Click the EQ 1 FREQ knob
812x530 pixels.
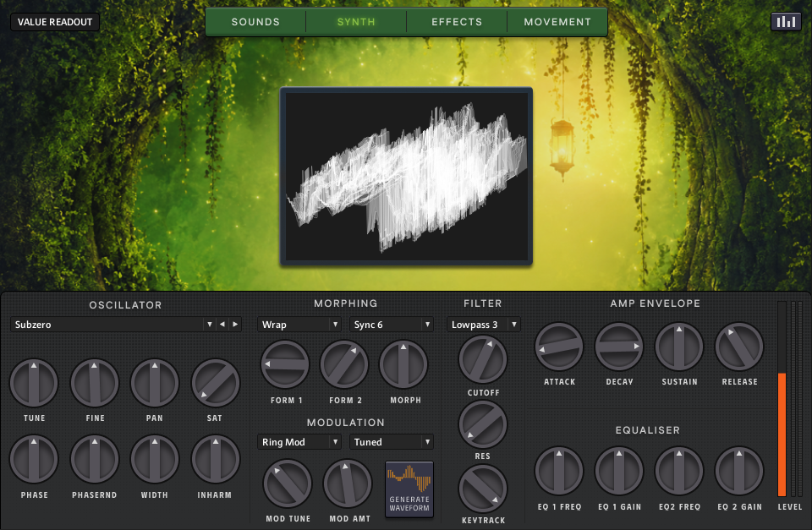(559, 471)
